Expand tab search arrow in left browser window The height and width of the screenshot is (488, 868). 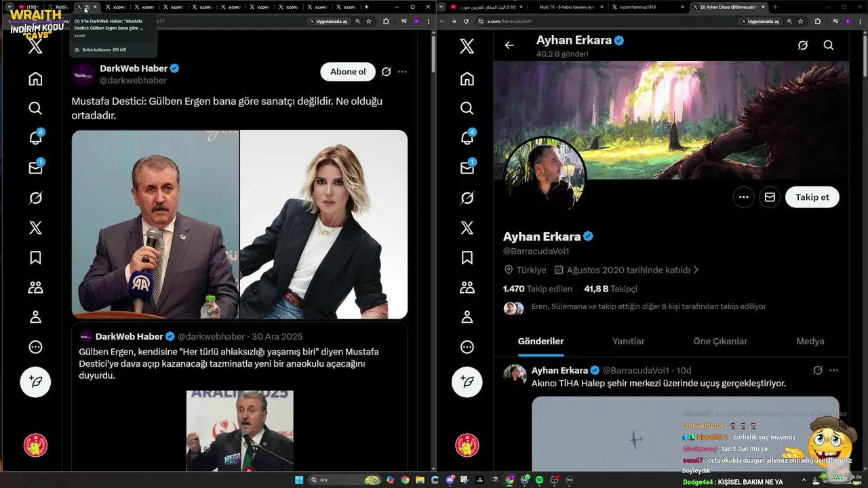(x=9, y=7)
